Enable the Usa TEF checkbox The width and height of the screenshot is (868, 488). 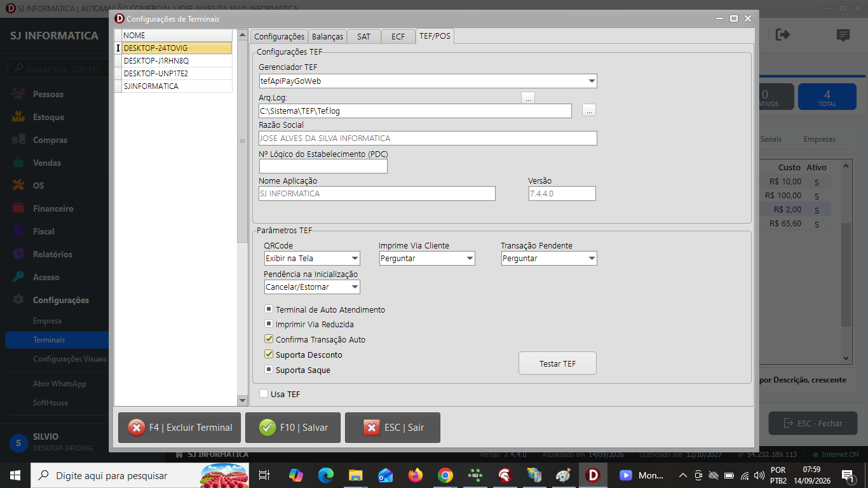pyautogui.click(x=264, y=394)
